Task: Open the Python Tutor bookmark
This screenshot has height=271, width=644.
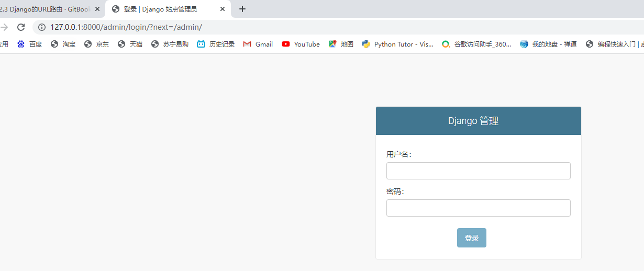Action: 398,44
